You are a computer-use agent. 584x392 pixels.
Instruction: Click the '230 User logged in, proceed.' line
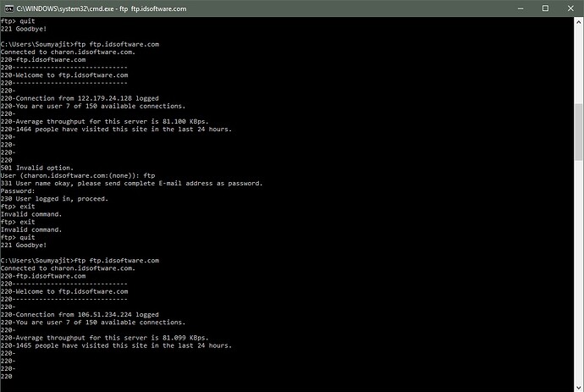[53, 198]
